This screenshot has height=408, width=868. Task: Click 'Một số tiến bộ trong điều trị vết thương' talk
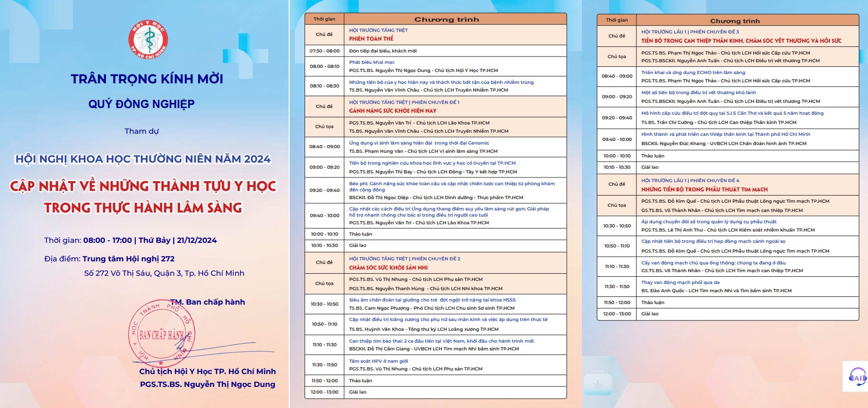click(698, 93)
